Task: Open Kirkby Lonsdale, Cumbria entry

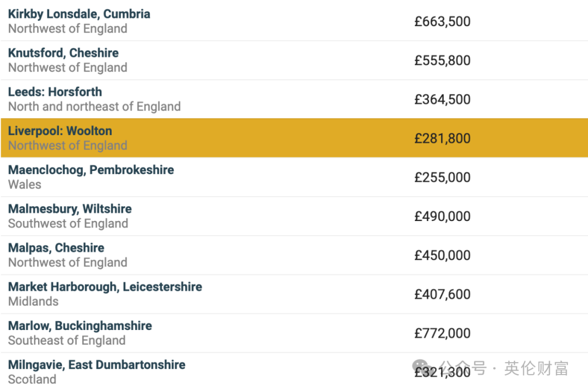Action: point(79,14)
